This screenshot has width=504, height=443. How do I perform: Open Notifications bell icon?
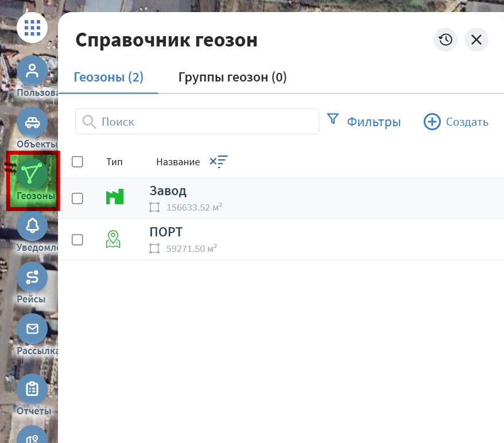pyautogui.click(x=32, y=226)
